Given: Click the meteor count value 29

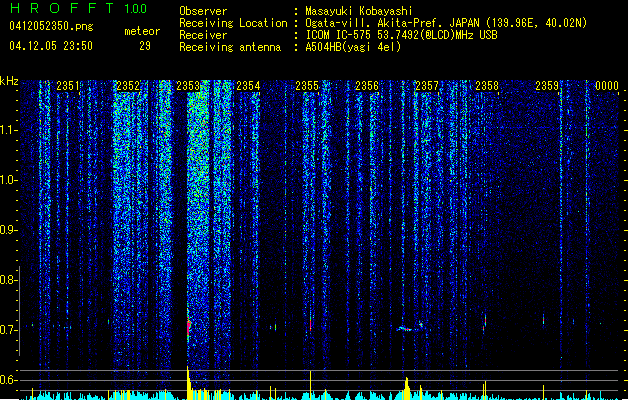Looking at the screenshot, I should tap(145, 46).
